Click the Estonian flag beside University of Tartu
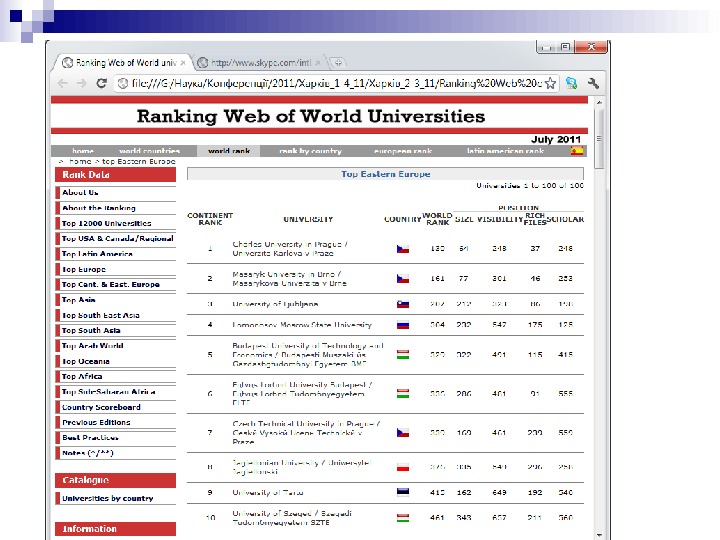 coord(403,492)
